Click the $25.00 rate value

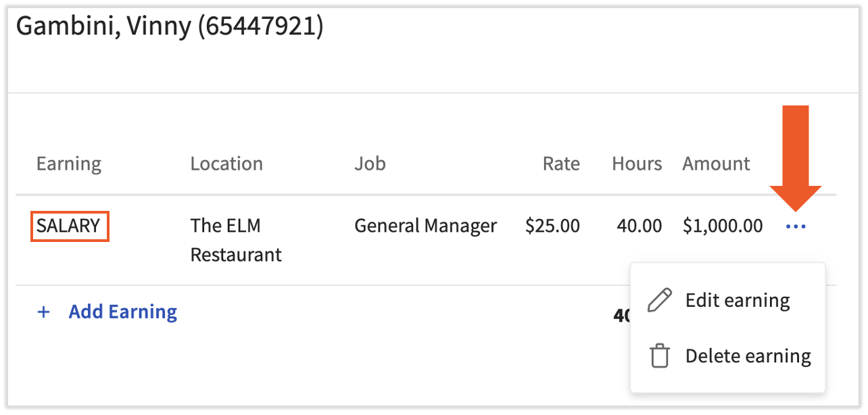click(552, 226)
